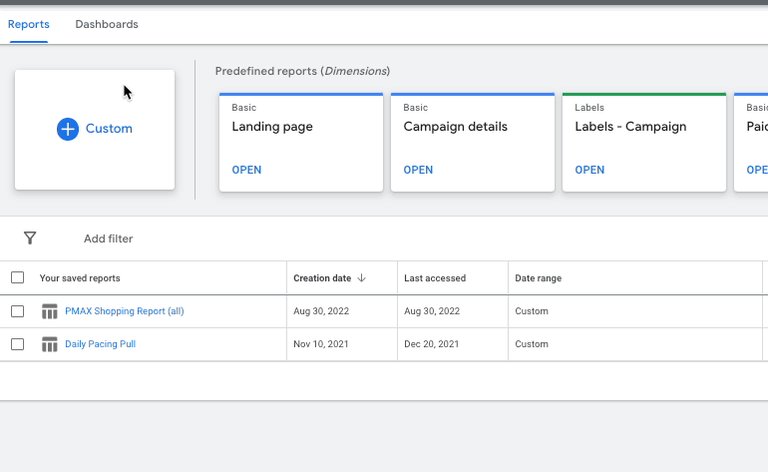The height and width of the screenshot is (472, 768).
Task: Click the Your saved reports header
Action: (80, 278)
